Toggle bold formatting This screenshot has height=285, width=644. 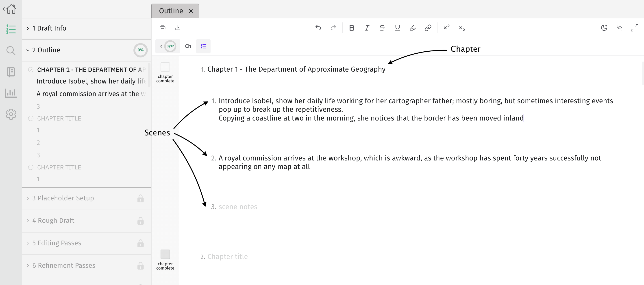click(352, 28)
